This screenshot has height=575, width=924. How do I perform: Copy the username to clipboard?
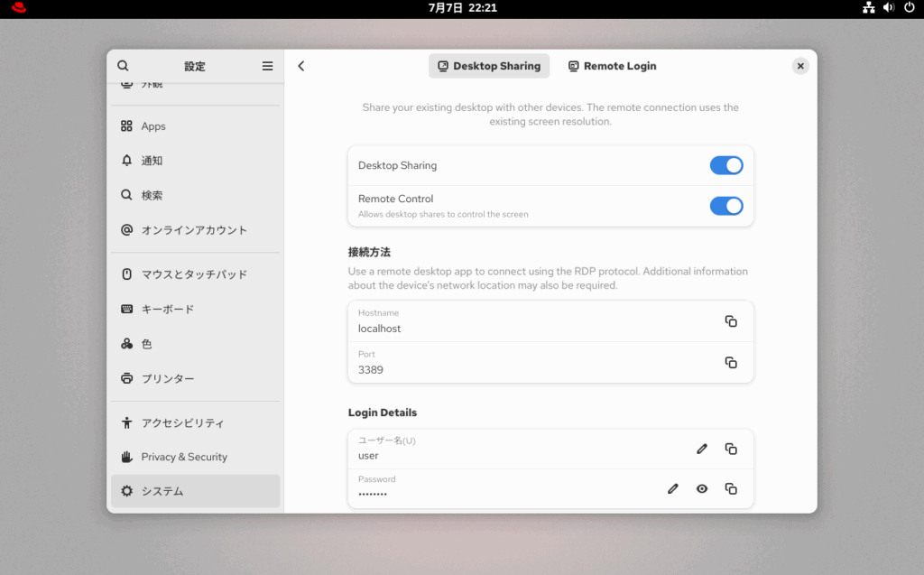pos(731,449)
